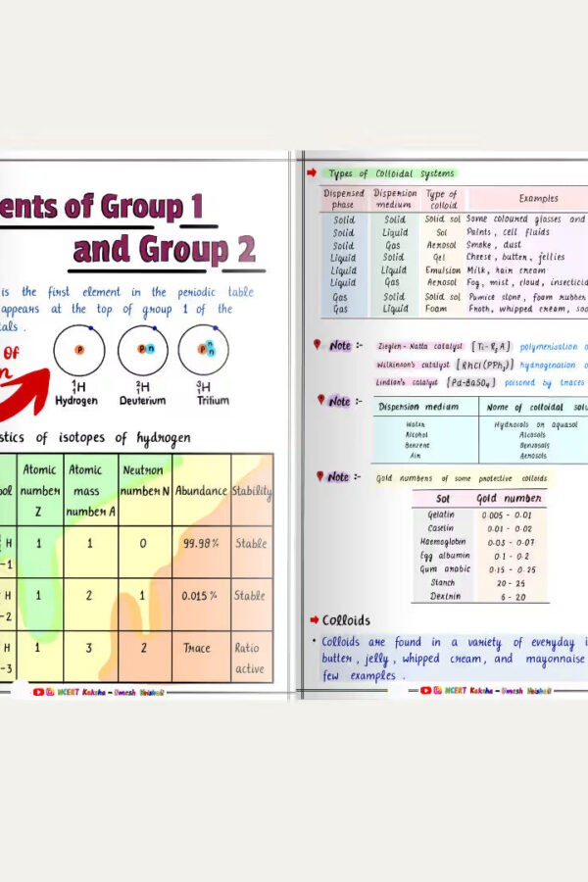Click the 'Abundance' column header
The image size is (588, 882).
[201, 491]
